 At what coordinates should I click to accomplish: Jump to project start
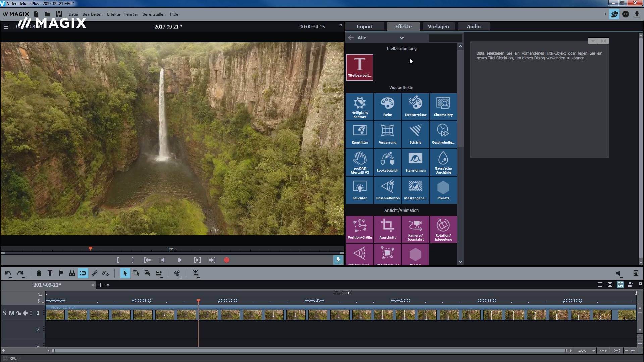[x=162, y=260]
